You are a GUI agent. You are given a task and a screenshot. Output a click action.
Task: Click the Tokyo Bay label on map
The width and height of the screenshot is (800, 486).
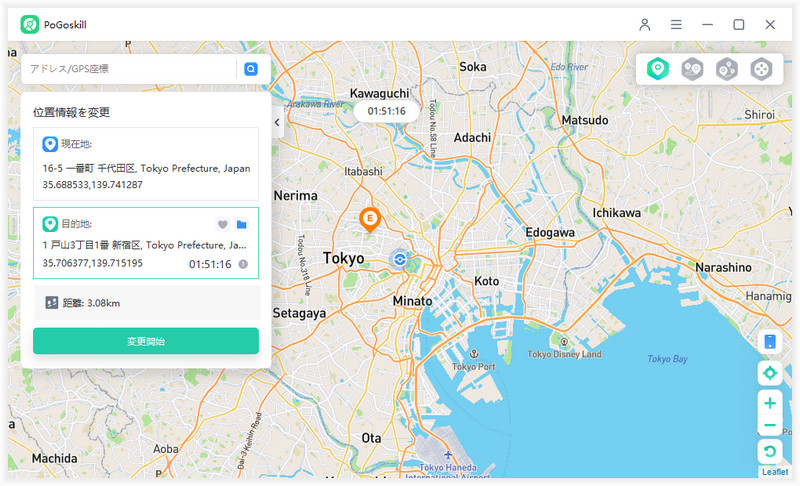(x=667, y=359)
